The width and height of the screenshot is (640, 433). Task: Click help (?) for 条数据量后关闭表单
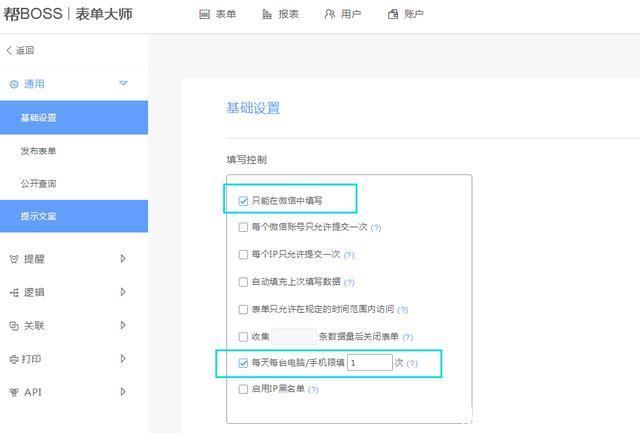tap(408, 337)
